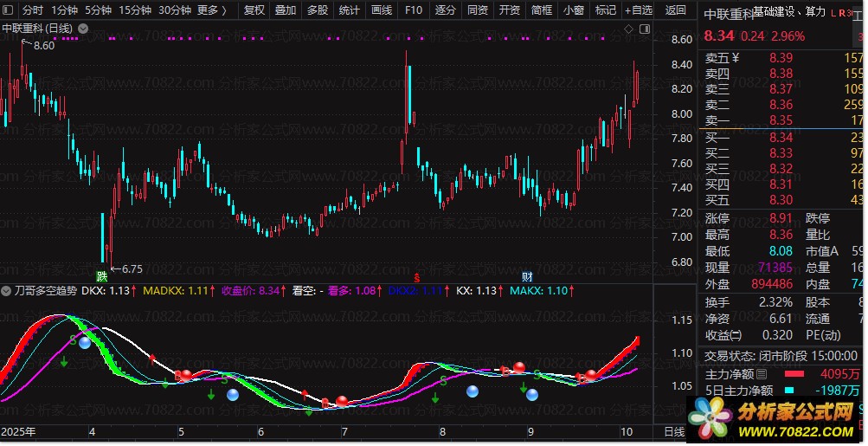Screen dimensions: 868x446
Task: Click the green 跌 marker below the candlesticks
Action: pyautogui.click(x=102, y=276)
